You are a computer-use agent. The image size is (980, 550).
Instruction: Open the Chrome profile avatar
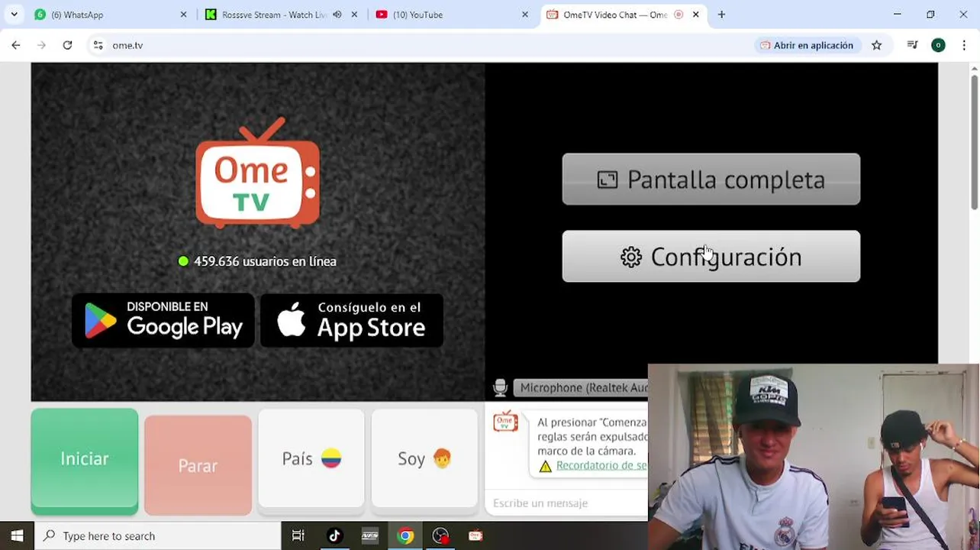[x=938, y=45]
